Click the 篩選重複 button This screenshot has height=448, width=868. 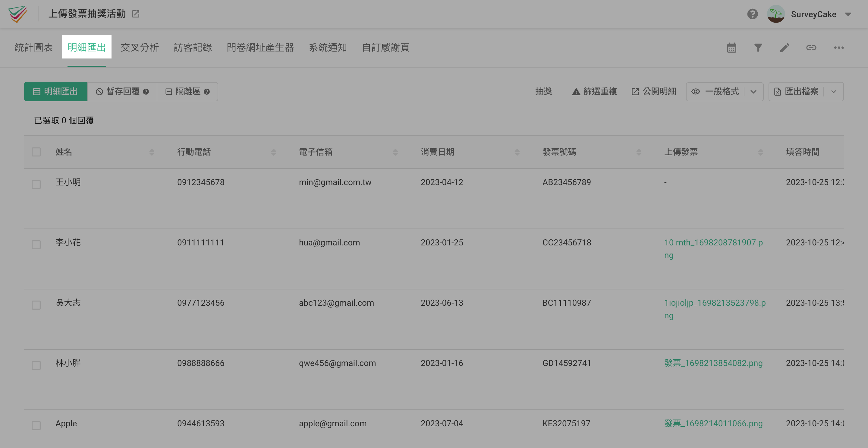click(x=594, y=92)
